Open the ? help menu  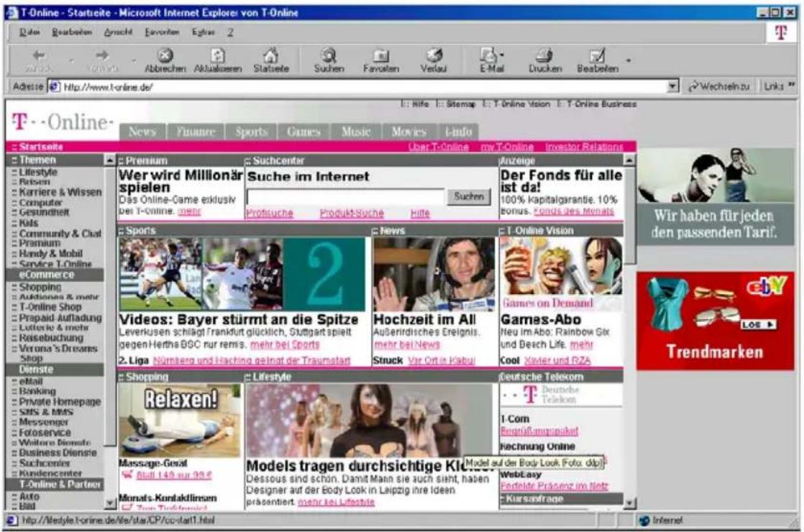click(x=230, y=32)
